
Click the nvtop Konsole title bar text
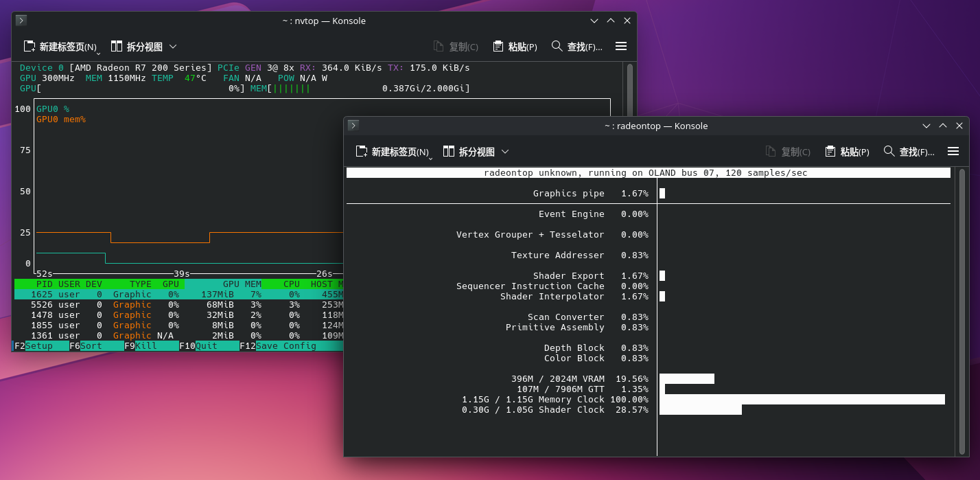[324, 21]
